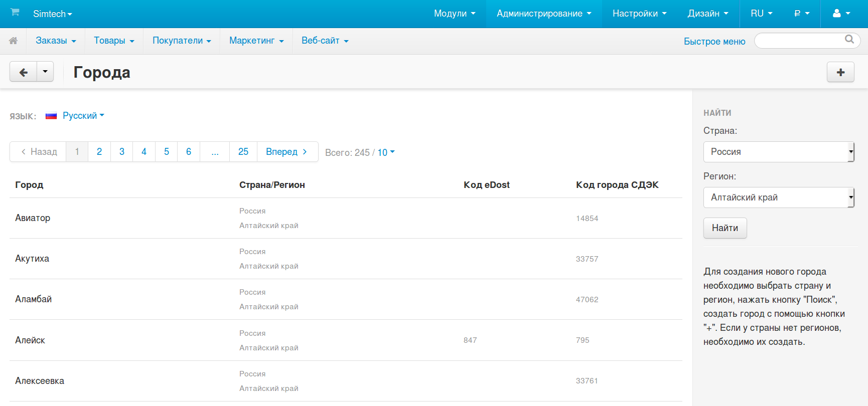This screenshot has height=406, width=868.
Task: Open the user account profile icon menu
Action: [841, 14]
